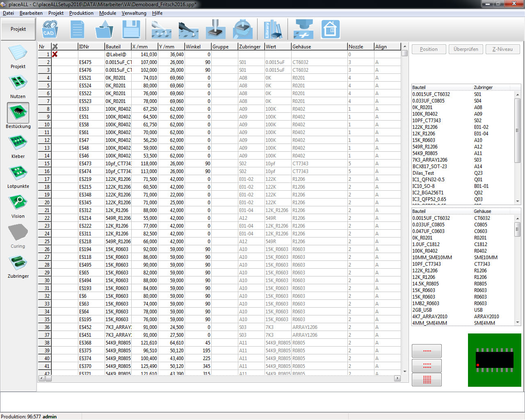Click the ES452 IDNr cell

pos(91,327)
